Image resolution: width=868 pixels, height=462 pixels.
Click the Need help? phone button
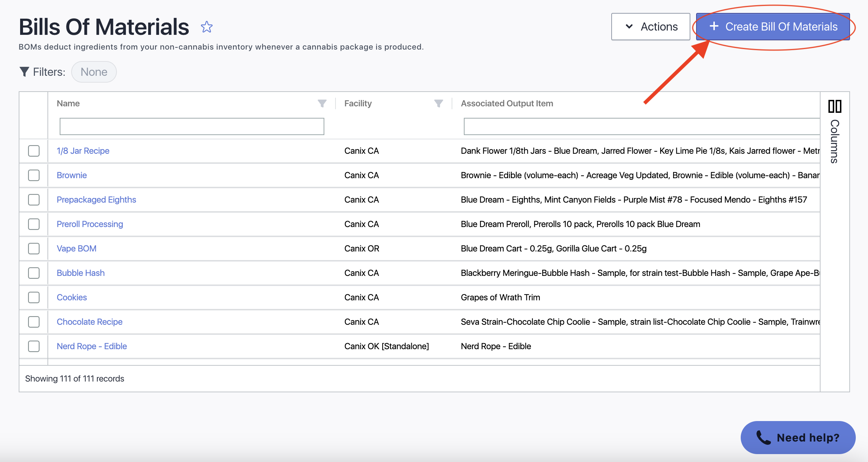(798, 438)
